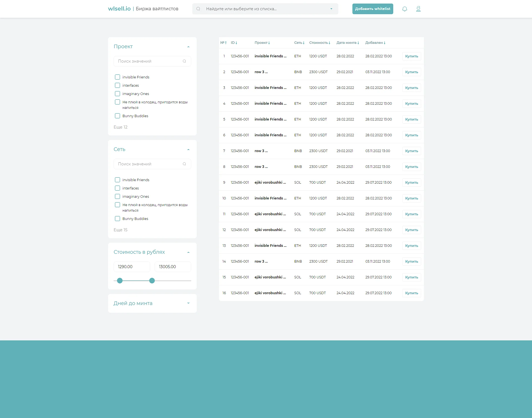Click Купить for row 9
532x418 pixels.
point(411,183)
